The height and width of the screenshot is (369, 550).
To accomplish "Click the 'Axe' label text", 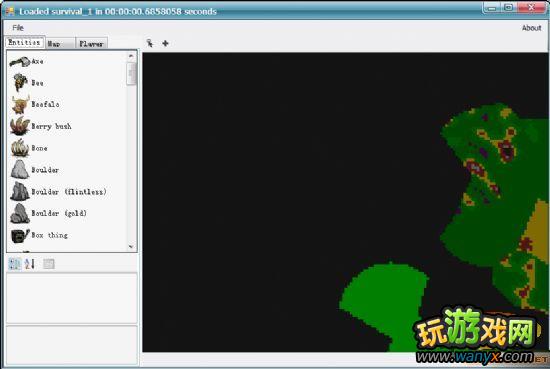I will (x=38, y=61).
